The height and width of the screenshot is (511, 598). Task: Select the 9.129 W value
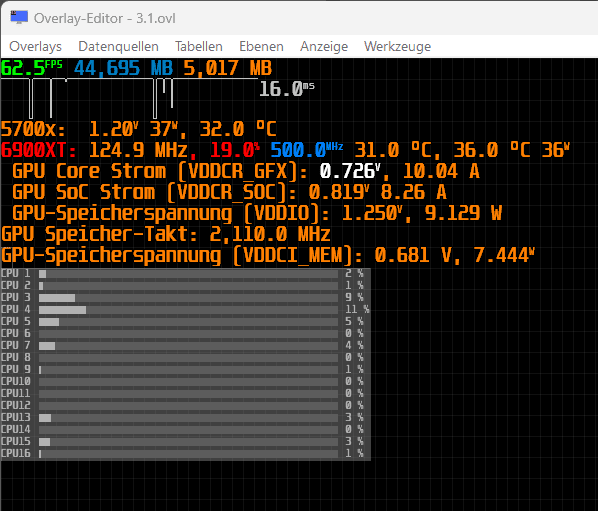pos(463,213)
